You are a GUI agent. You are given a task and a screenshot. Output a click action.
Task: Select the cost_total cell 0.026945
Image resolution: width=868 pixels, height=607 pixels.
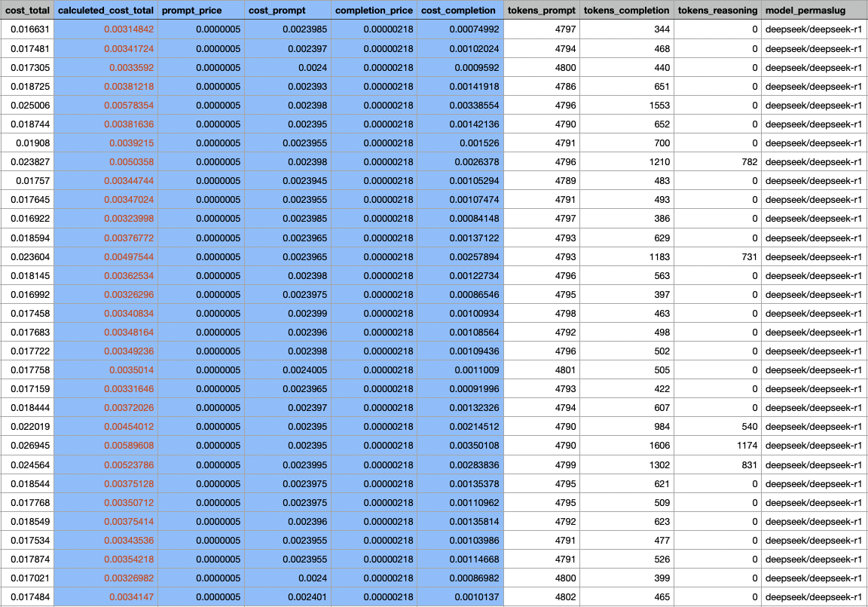(x=27, y=446)
